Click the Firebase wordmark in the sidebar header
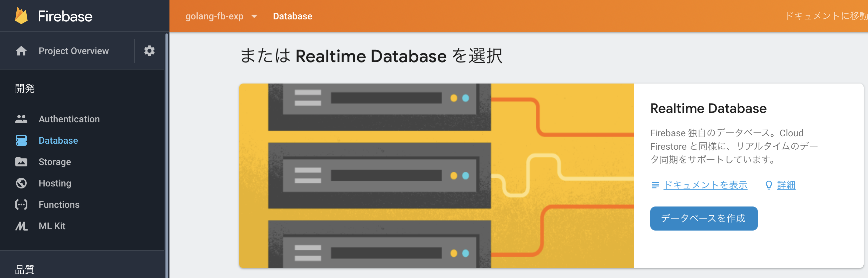The width and height of the screenshot is (868, 278). point(65,16)
